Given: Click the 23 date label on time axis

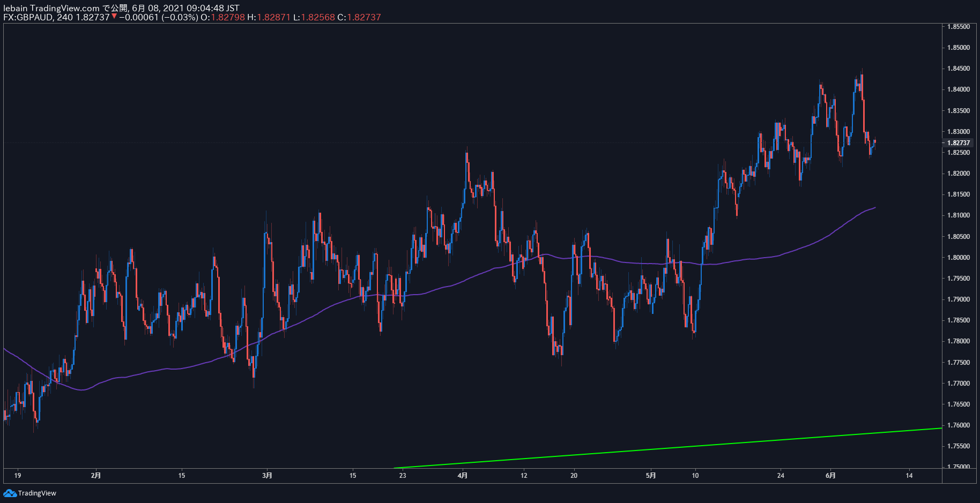Looking at the screenshot, I should 403,476.
